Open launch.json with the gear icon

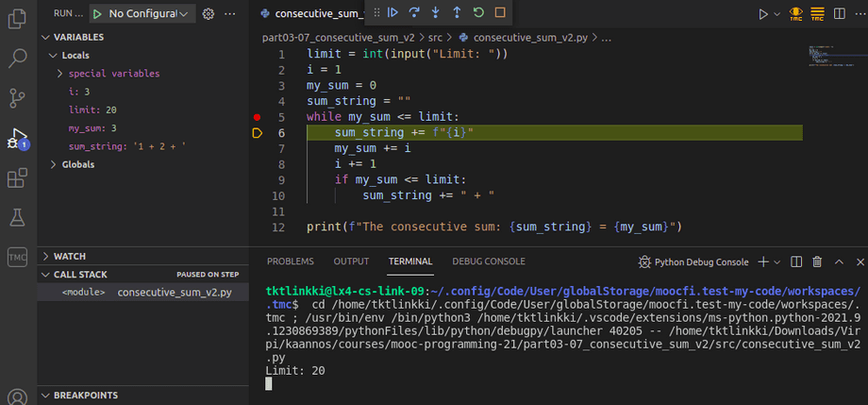pyautogui.click(x=209, y=13)
